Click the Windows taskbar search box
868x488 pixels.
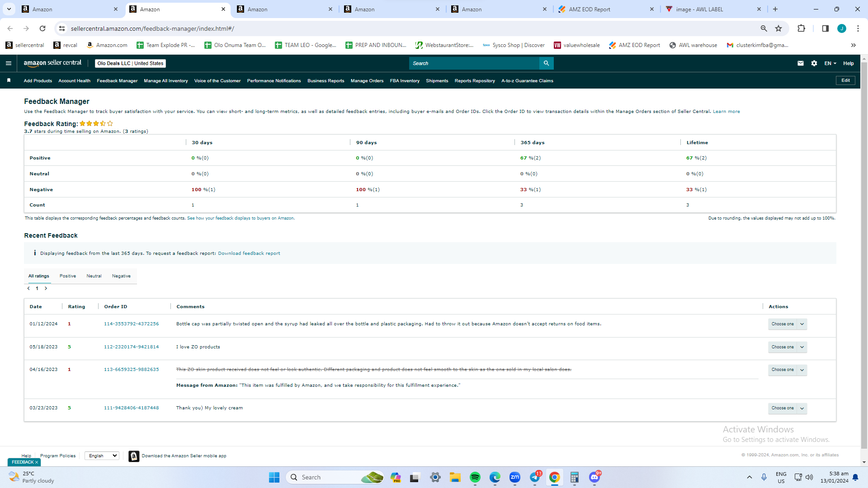tap(335, 477)
